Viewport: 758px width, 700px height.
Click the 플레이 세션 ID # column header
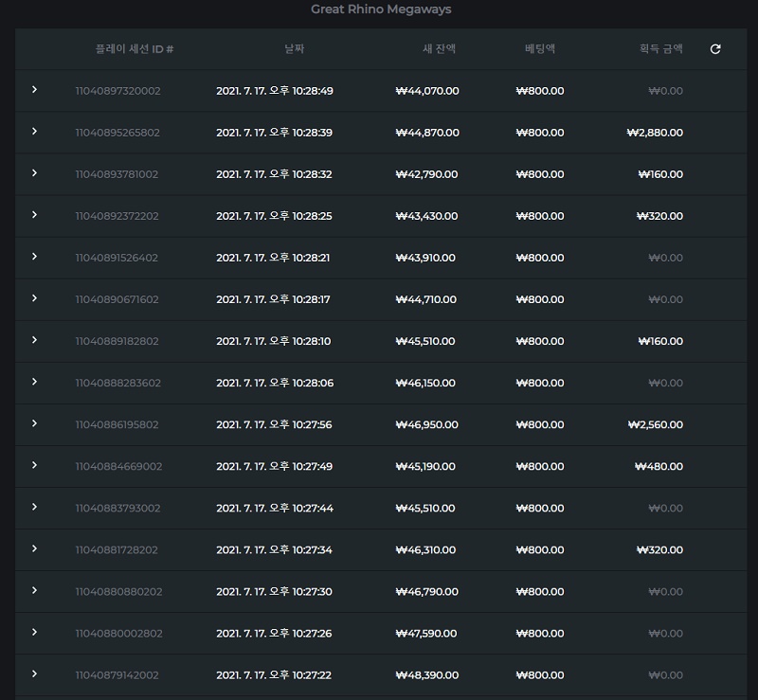coord(135,49)
